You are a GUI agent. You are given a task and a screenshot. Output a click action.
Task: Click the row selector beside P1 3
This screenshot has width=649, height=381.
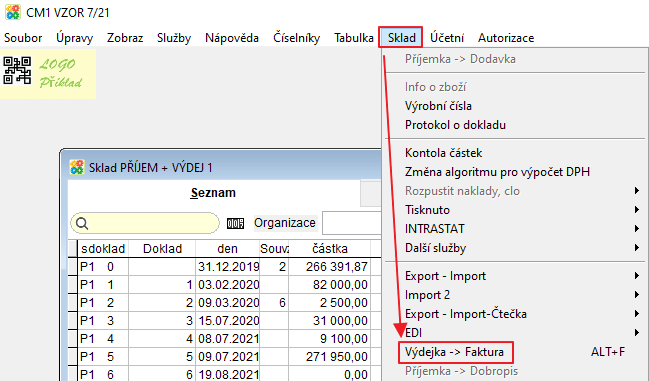click(x=73, y=321)
